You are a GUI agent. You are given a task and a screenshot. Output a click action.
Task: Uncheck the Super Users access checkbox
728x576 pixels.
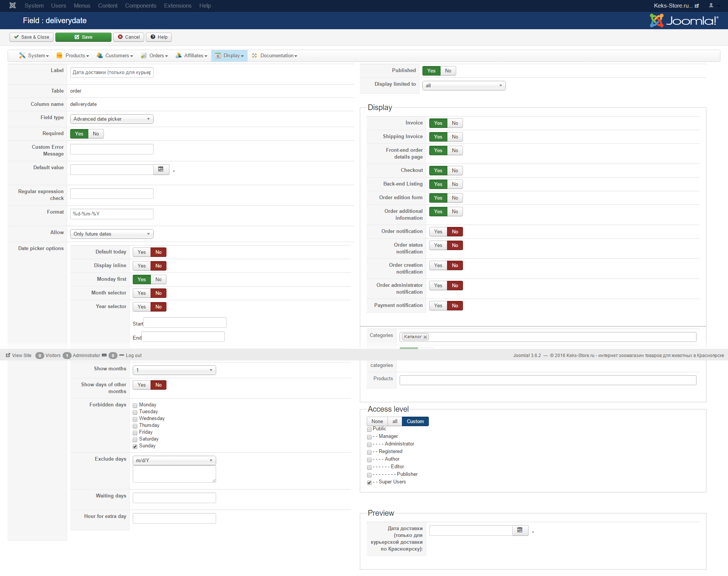pyautogui.click(x=369, y=483)
